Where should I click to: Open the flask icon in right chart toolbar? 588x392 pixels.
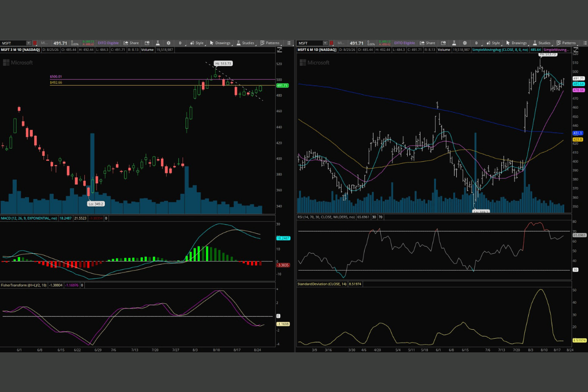[454, 43]
